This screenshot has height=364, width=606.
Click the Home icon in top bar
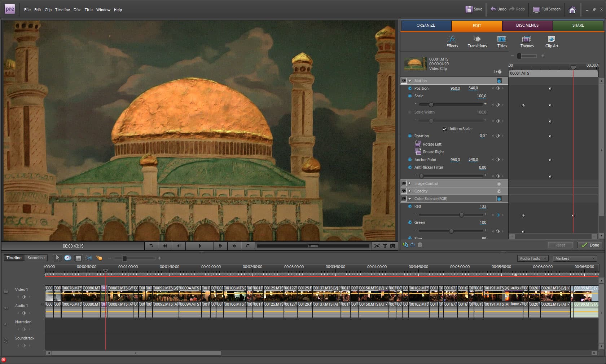(572, 10)
